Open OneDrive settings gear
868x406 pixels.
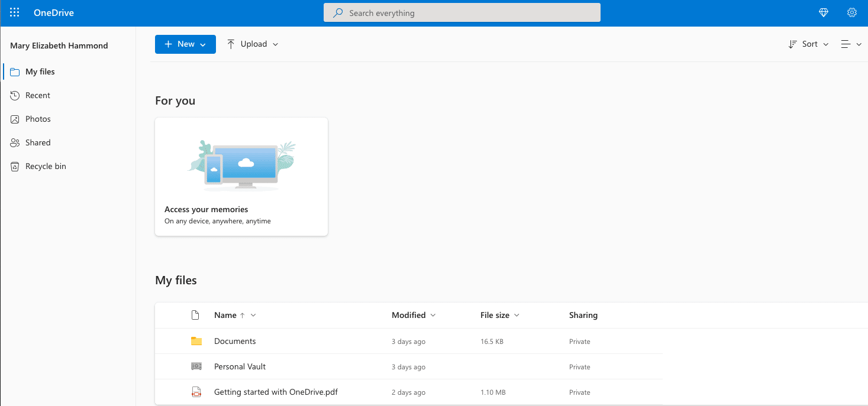(x=851, y=12)
